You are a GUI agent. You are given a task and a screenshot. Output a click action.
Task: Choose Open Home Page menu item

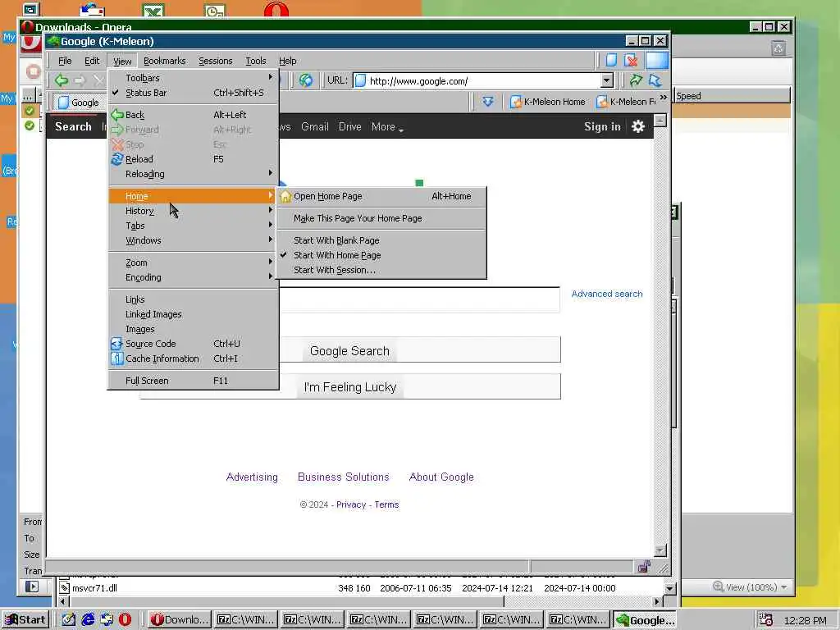(381, 196)
